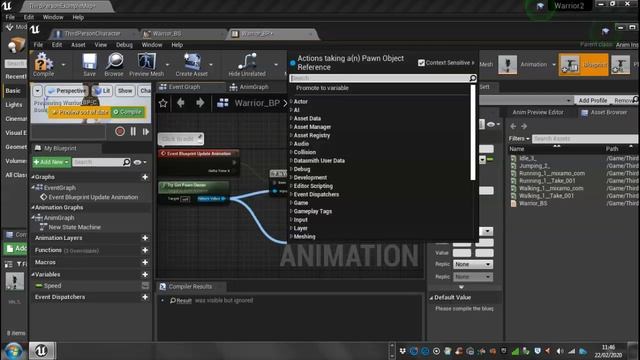Pause the preview viewport playback
640x360 pixels.
click(133, 131)
